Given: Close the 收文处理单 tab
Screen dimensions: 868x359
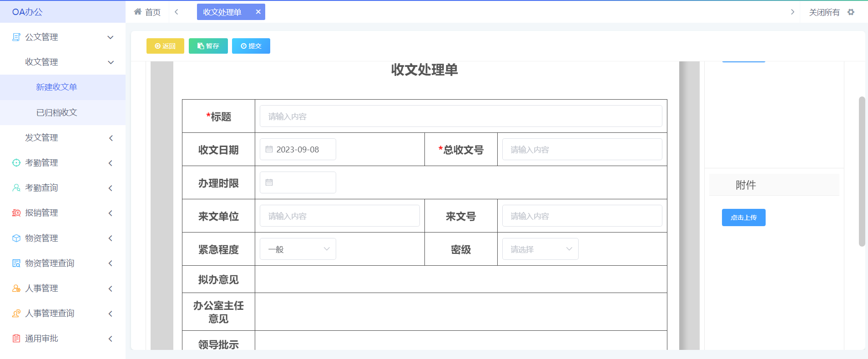Looking at the screenshot, I should coord(258,12).
